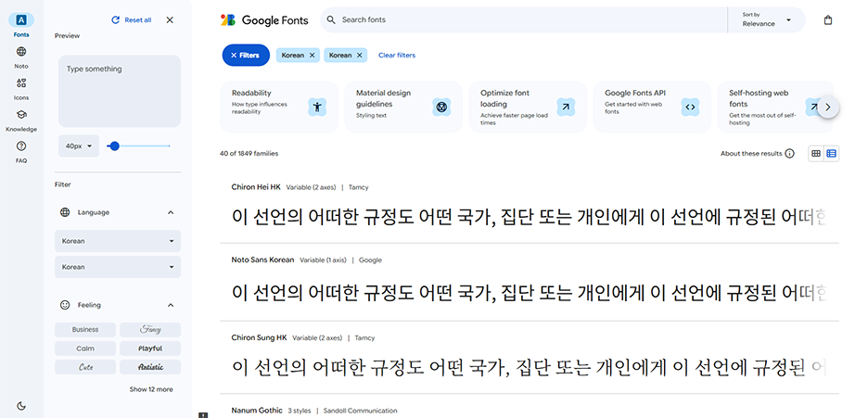Click the Readability accessibility icon
This screenshot has width=868, height=418.
[x=317, y=107]
